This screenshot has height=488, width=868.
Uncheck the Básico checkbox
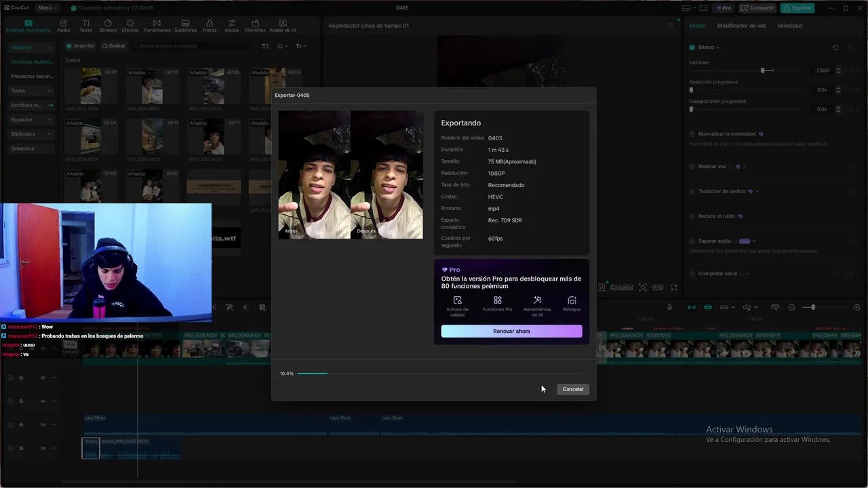[692, 47]
